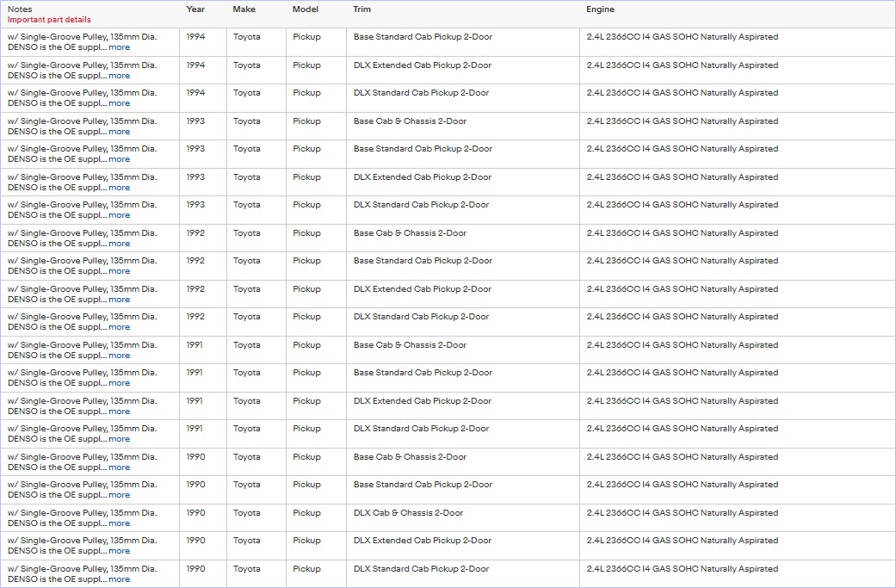This screenshot has height=588, width=896.
Task: Open 'more' for 1990 Base Cab & Chassis row
Action: click(x=120, y=467)
